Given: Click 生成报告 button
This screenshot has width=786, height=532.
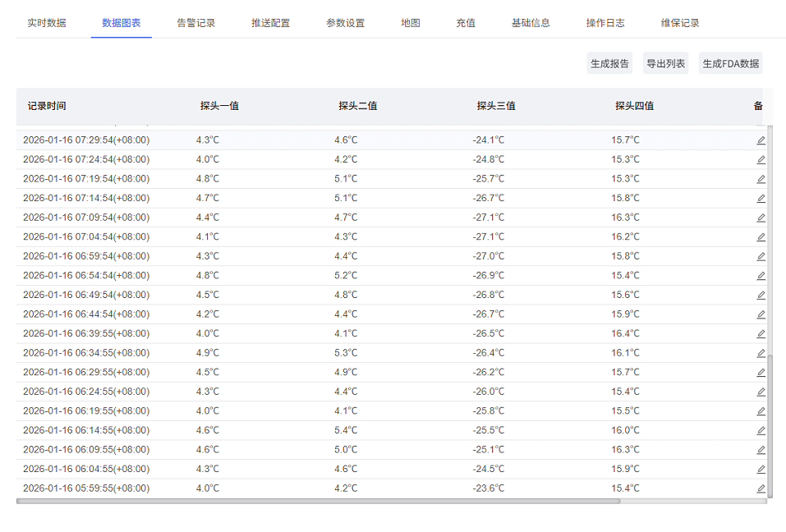Looking at the screenshot, I should [609, 64].
